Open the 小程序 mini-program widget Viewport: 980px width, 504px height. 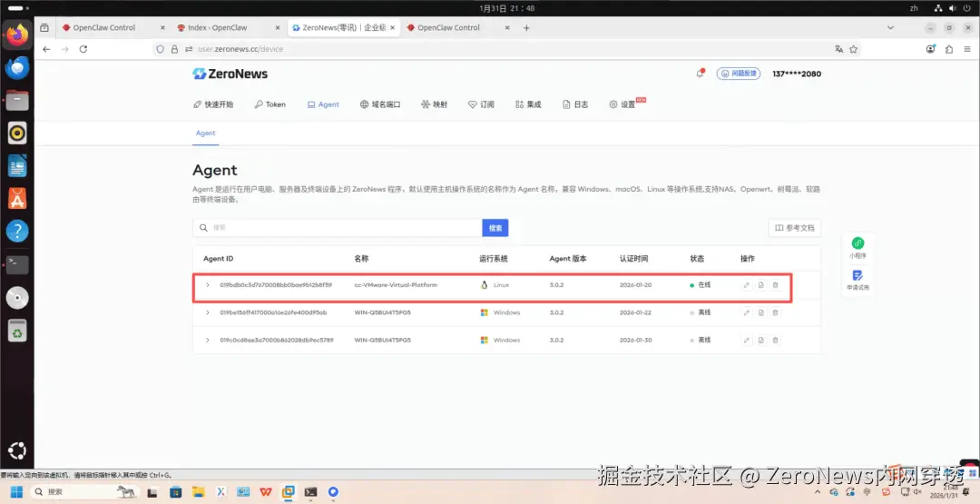point(857,248)
